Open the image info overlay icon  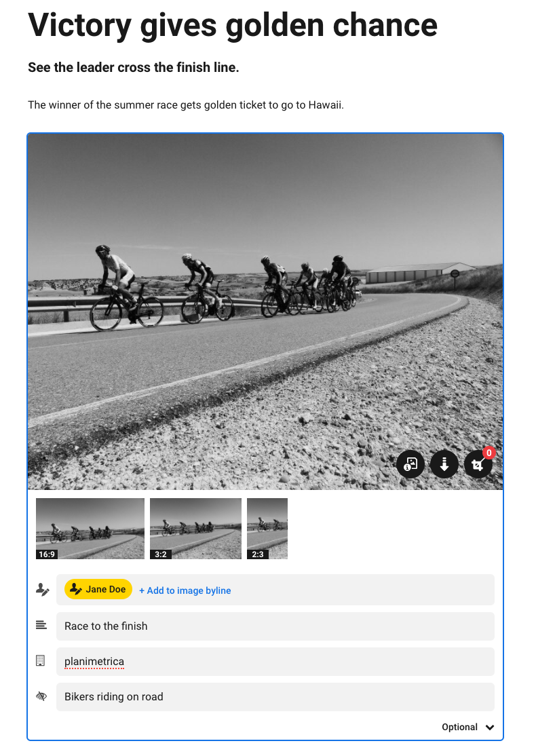click(x=410, y=464)
